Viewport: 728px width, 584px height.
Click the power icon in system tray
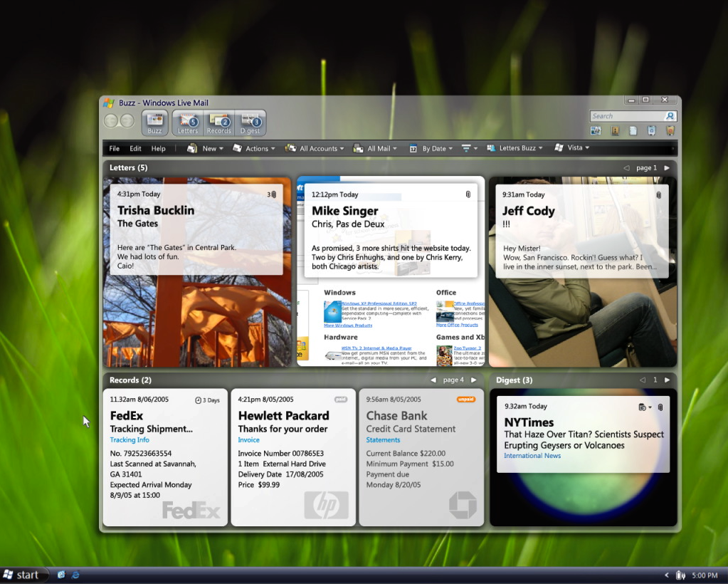point(680,575)
